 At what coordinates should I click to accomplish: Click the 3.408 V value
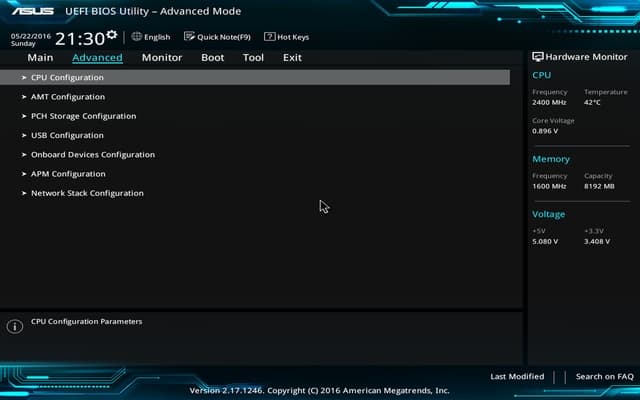click(597, 242)
